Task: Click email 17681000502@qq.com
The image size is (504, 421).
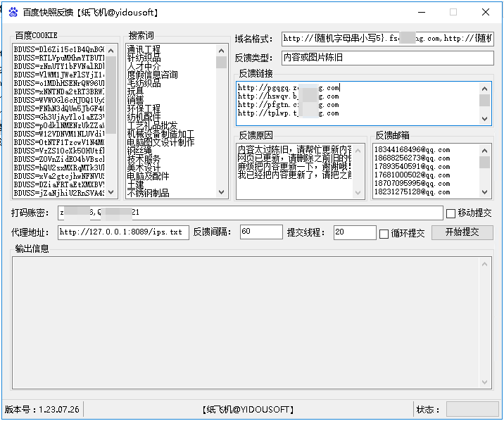Action: coord(412,175)
